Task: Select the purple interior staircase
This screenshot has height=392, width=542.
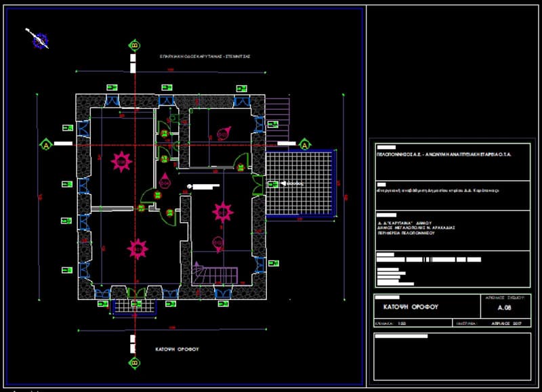Action: pos(215,274)
